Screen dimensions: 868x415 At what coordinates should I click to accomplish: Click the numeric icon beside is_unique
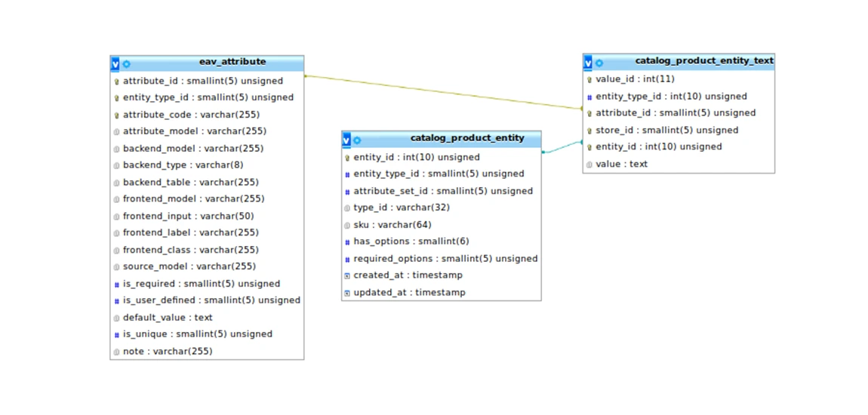117,335
